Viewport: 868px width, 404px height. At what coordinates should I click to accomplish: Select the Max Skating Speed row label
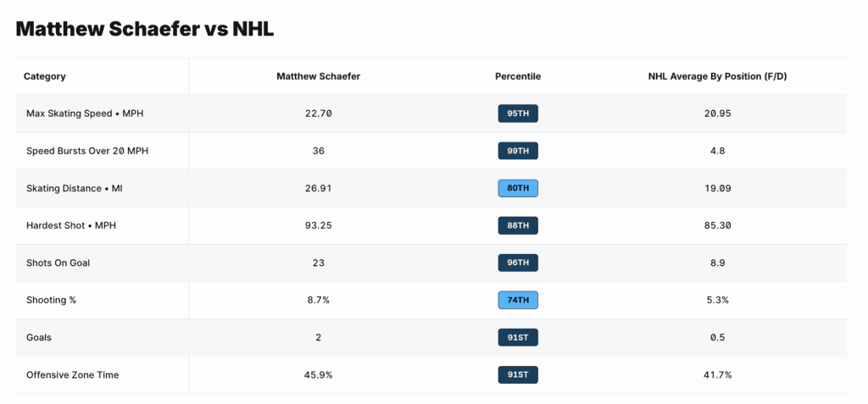(77, 113)
